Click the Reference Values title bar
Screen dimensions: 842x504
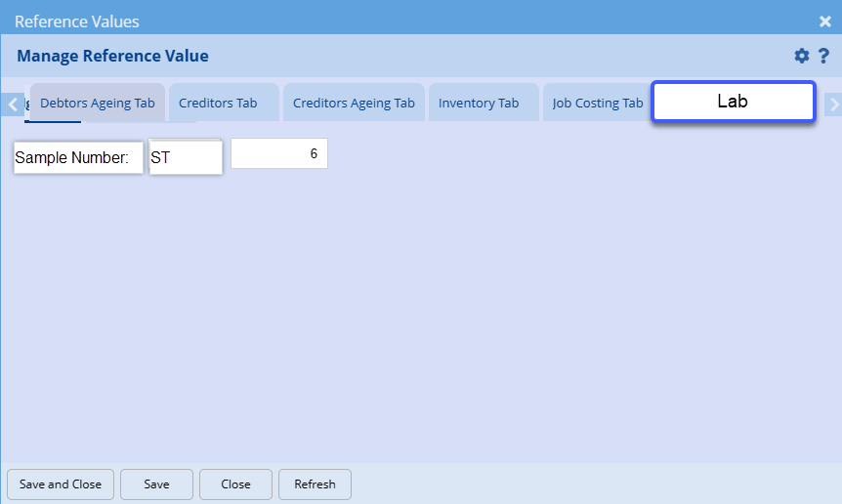pyautogui.click(x=391, y=20)
